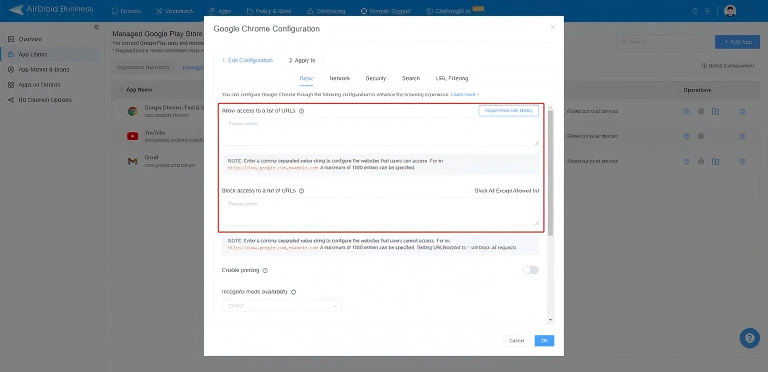The width and height of the screenshot is (768, 372).
Task: Click help icon beside Incognito mode availability
Action: click(293, 292)
